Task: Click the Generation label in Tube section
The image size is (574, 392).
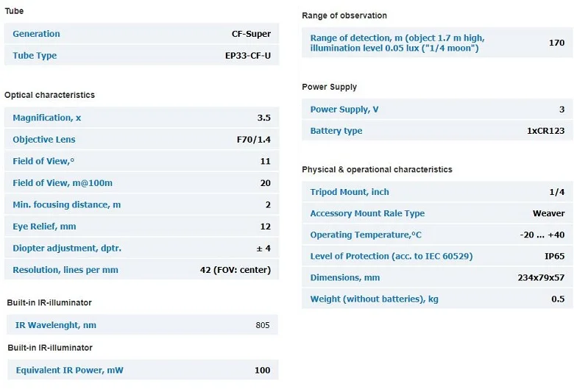Action: 36,34
